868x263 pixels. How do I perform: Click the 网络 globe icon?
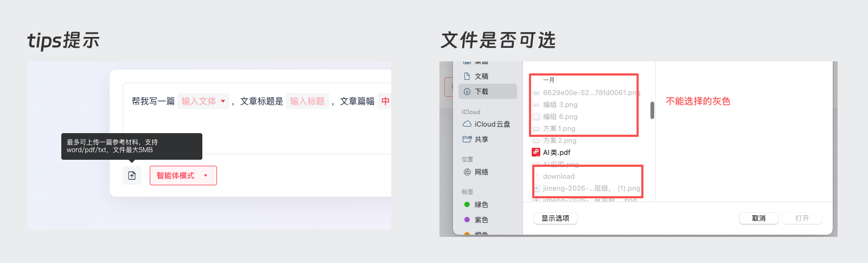click(467, 172)
